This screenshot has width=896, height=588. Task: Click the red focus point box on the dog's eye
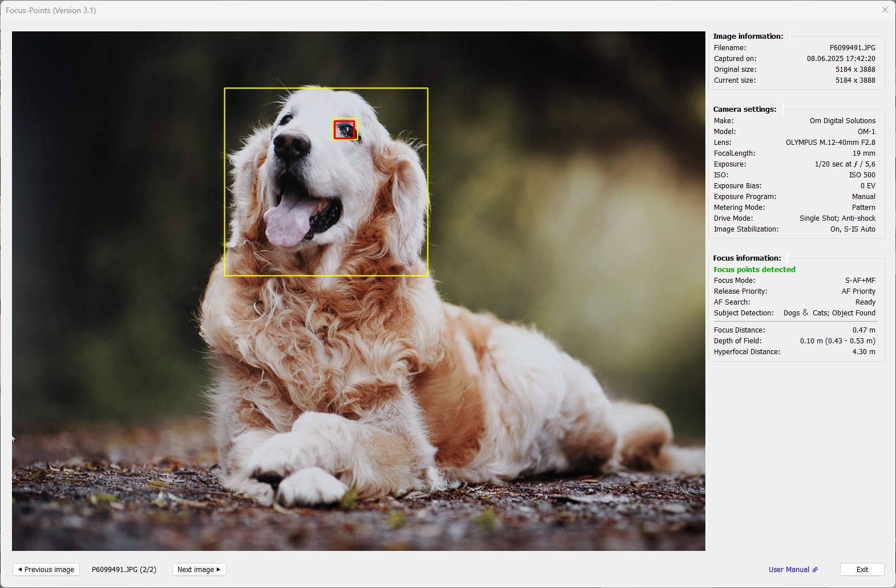pyautogui.click(x=344, y=129)
